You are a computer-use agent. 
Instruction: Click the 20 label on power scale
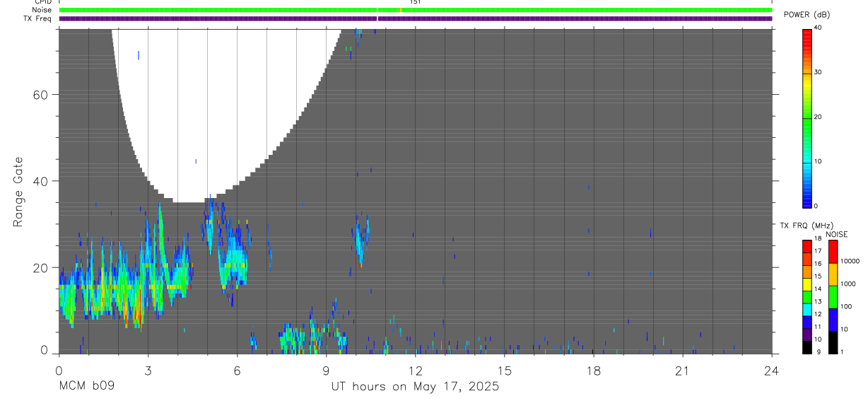point(819,117)
